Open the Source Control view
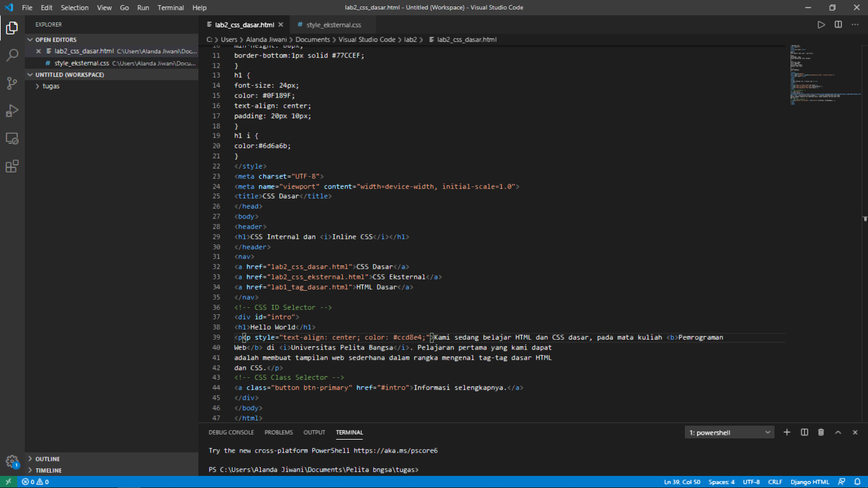This screenshot has width=868, height=488. [x=12, y=83]
